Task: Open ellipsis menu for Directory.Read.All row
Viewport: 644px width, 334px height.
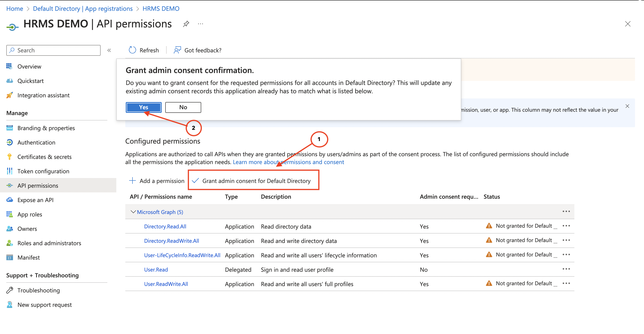Action: click(x=566, y=226)
